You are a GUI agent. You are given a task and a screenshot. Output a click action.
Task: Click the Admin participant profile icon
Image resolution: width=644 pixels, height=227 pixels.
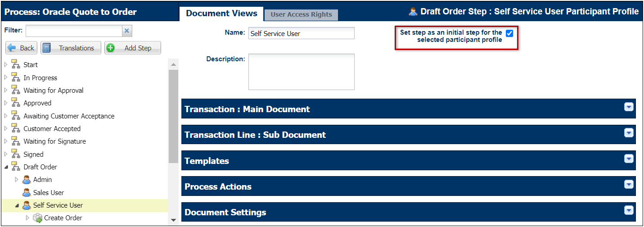27,179
